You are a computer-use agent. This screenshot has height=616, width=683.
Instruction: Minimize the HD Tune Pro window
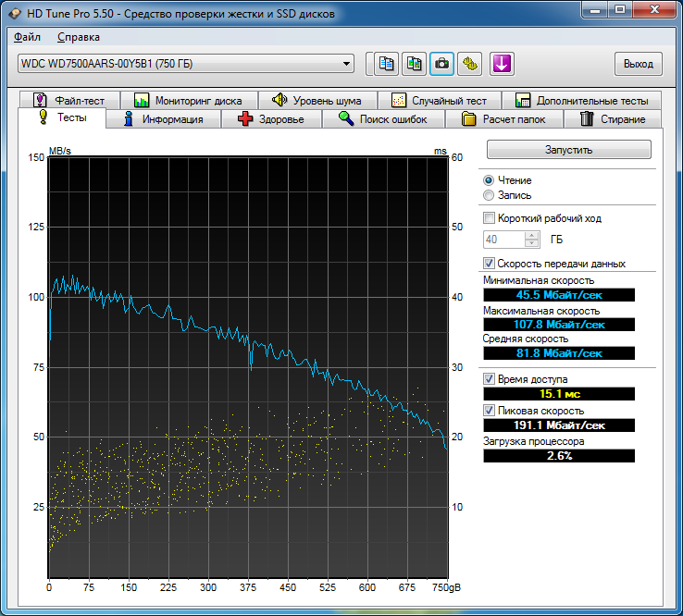[x=595, y=10]
